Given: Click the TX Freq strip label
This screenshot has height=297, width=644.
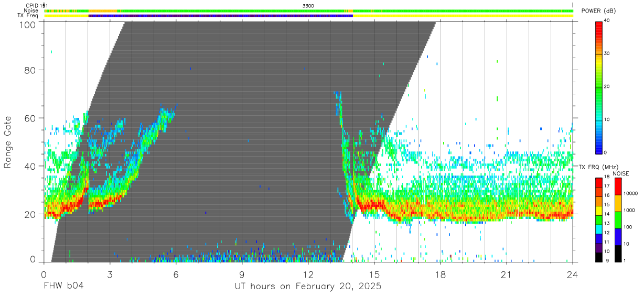Looking at the screenshot, I should click(x=28, y=16).
